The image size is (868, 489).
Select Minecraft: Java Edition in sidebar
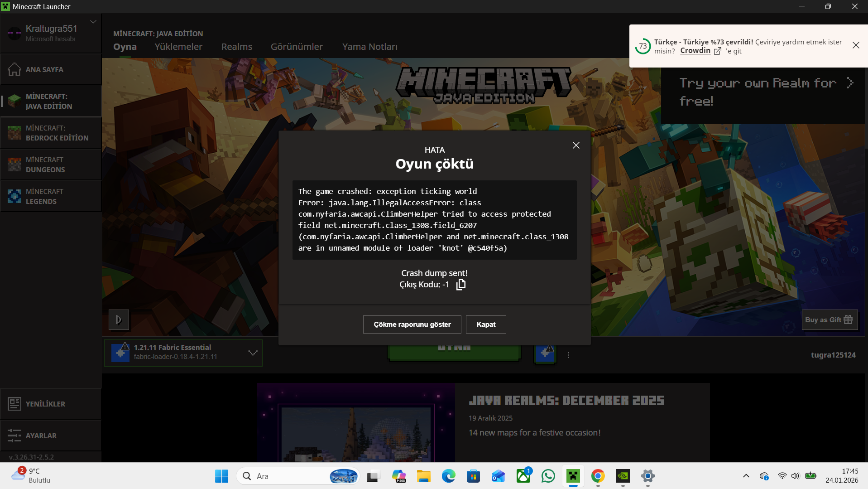point(51,101)
